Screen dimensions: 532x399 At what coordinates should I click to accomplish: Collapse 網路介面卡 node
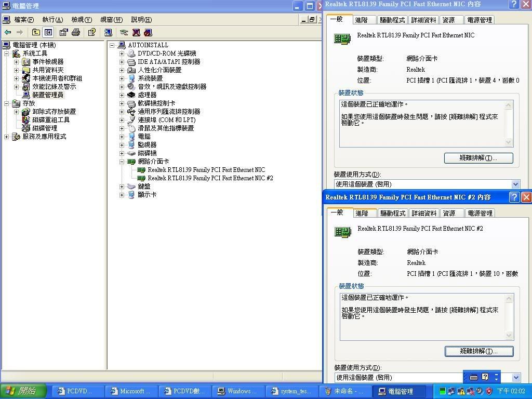(122, 162)
